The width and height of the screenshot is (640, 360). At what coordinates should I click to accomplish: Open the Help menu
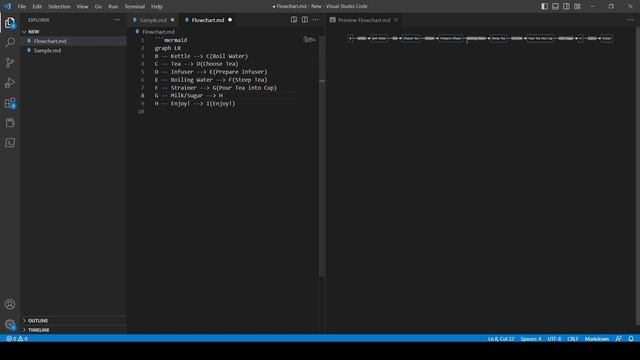coord(157,6)
